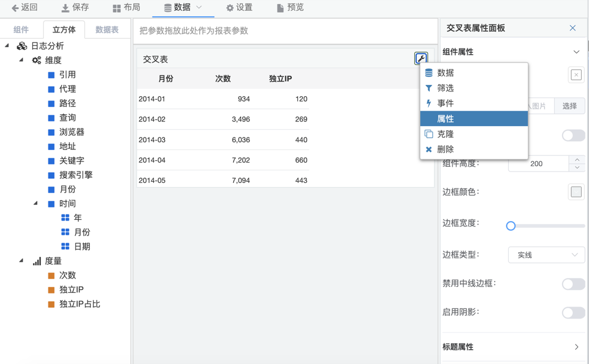This screenshot has width=589, height=364.
Task: Click the lightning icon beside 事件
Action: (429, 103)
